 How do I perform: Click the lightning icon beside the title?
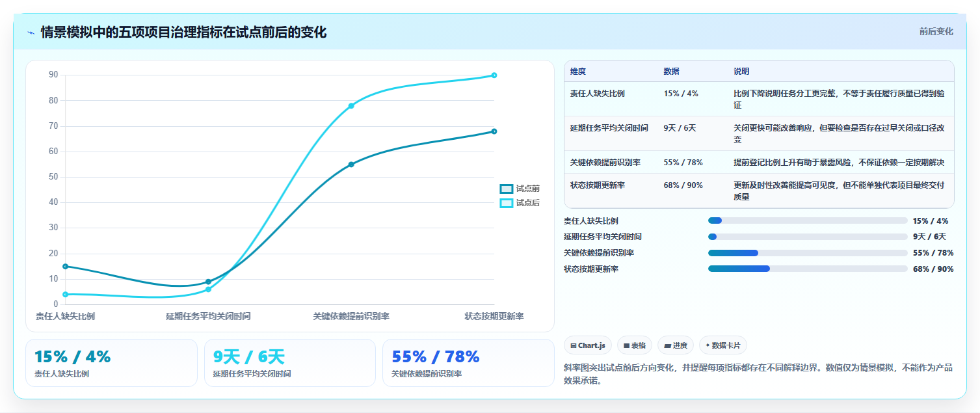click(31, 33)
